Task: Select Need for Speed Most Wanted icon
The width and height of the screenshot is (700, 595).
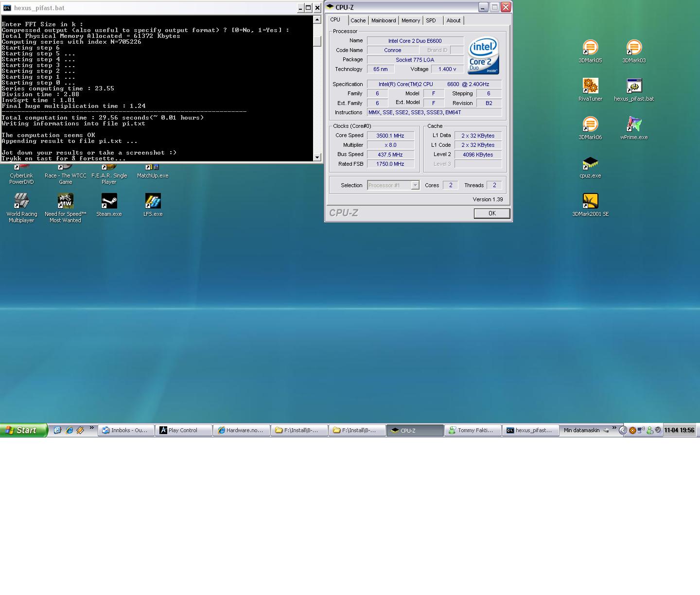Action: 65,208
